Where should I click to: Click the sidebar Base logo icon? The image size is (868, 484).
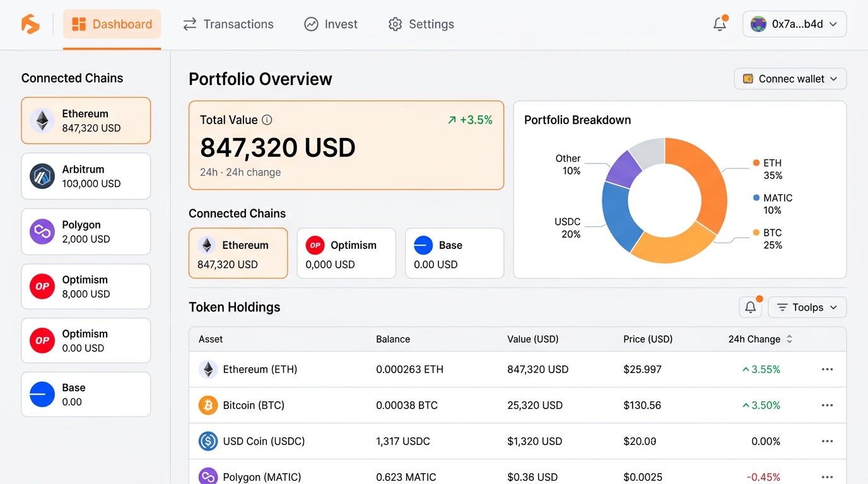pos(42,395)
